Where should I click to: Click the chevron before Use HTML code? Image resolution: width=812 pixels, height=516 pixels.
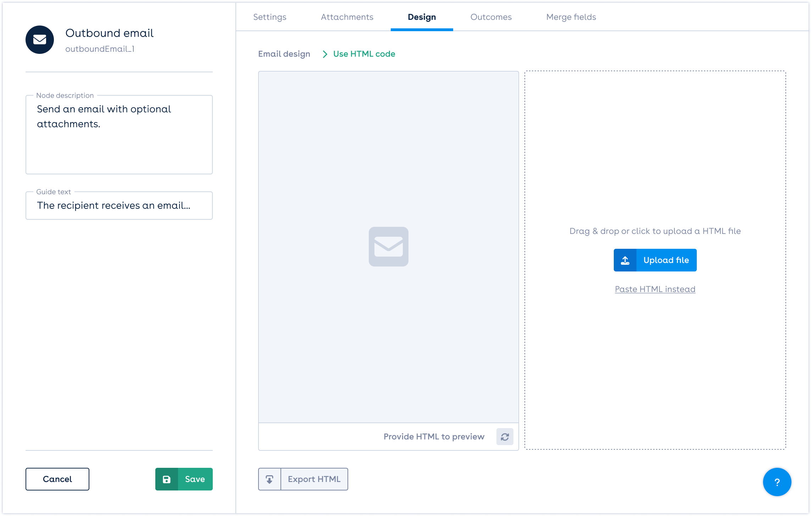coord(325,54)
